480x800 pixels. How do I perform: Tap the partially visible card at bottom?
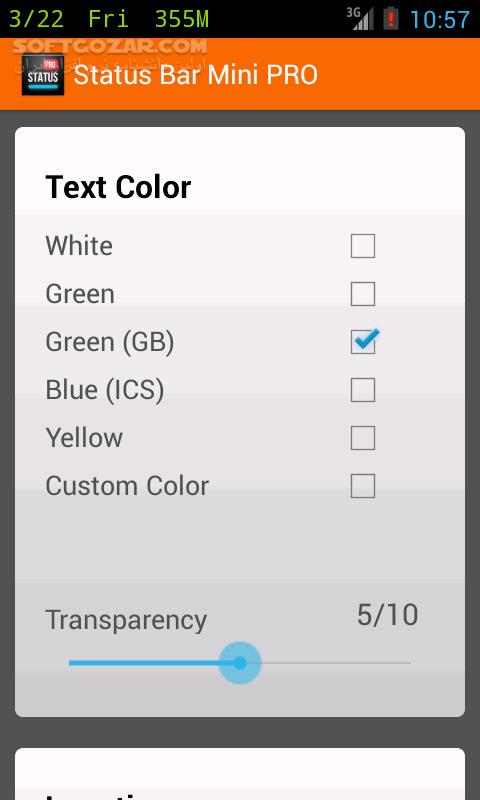240,774
